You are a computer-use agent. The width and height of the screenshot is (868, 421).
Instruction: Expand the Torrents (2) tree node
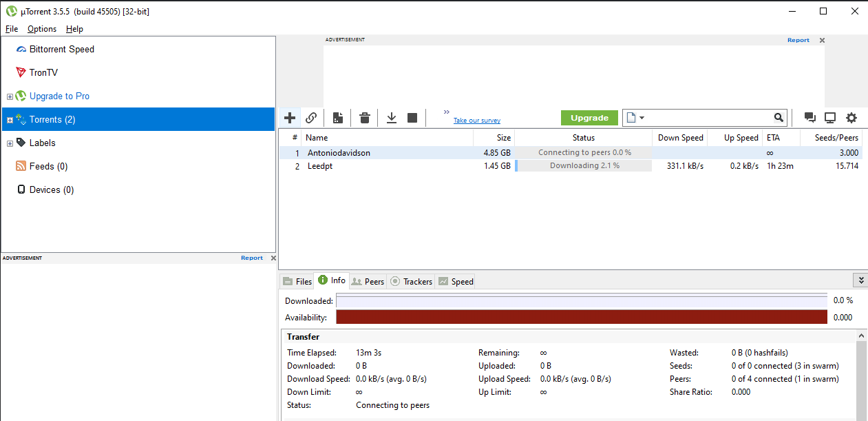[10, 120]
